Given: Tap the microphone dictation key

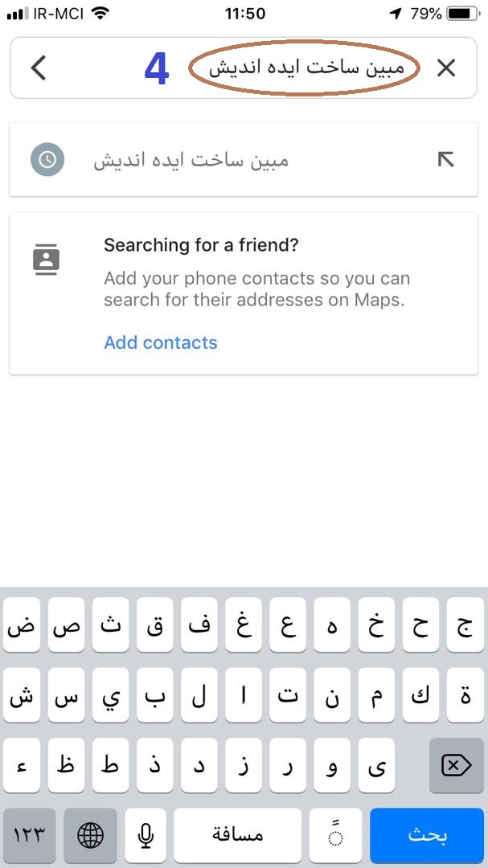Looking at the screenshot, I should click(146, 836).
